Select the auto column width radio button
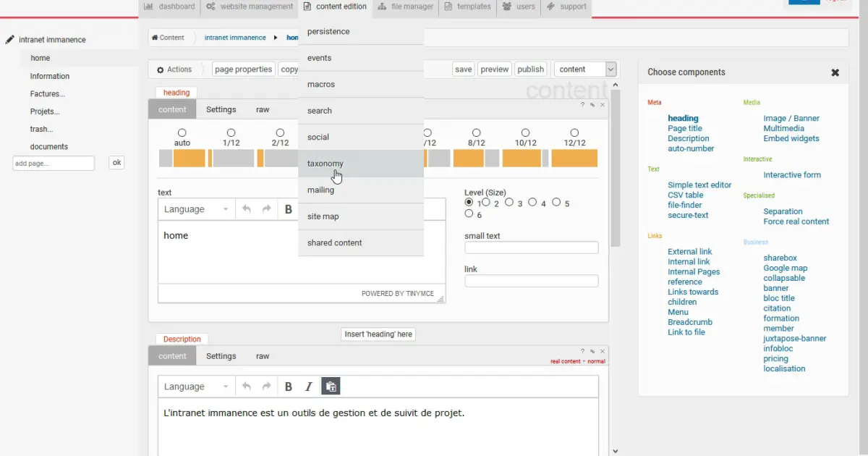This screenshot has width=868, height=456. click(x=182, y=133)
